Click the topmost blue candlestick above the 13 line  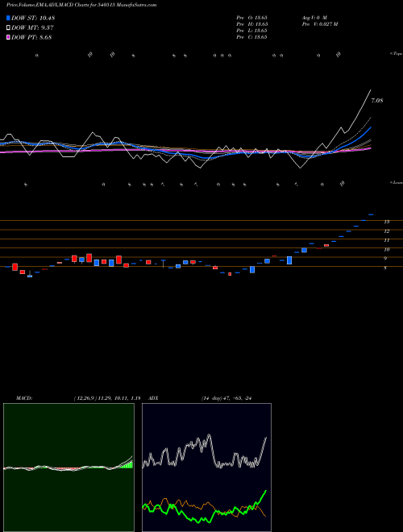[371, 214]
